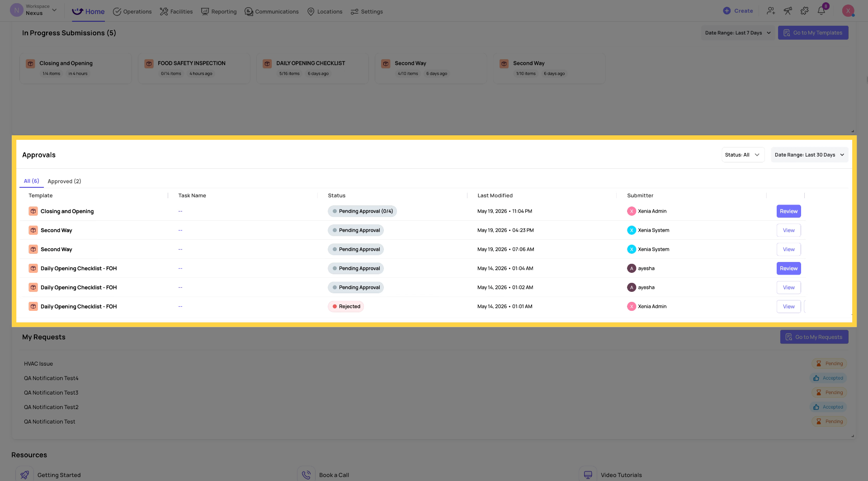
Task: Click the Nexus workspace avatar
Action: point(17,10)
